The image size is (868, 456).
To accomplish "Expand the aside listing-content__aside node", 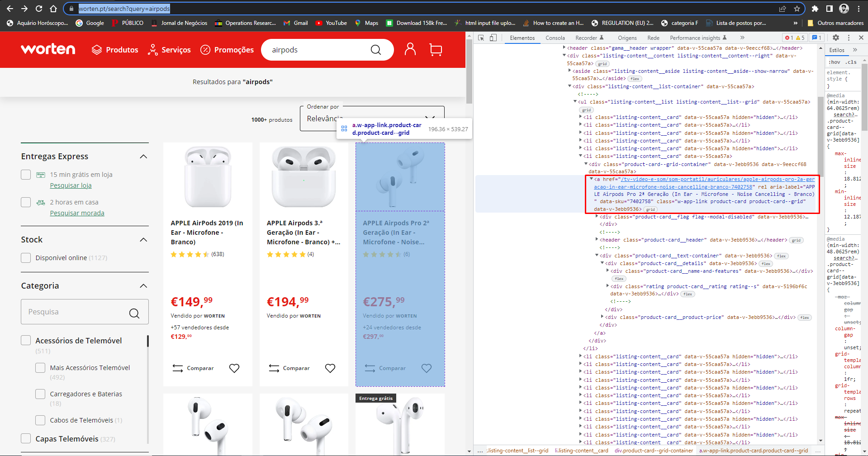I will point(569,71).
